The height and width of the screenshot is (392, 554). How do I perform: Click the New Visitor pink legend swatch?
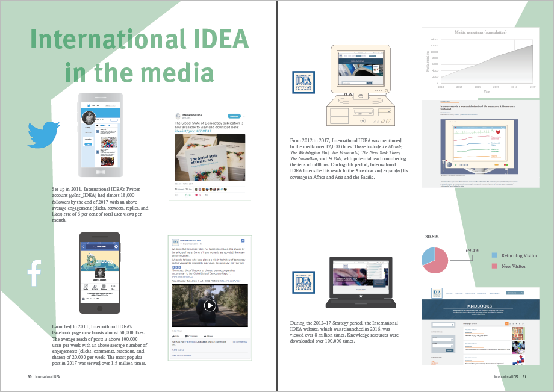(x=494, y=266)
